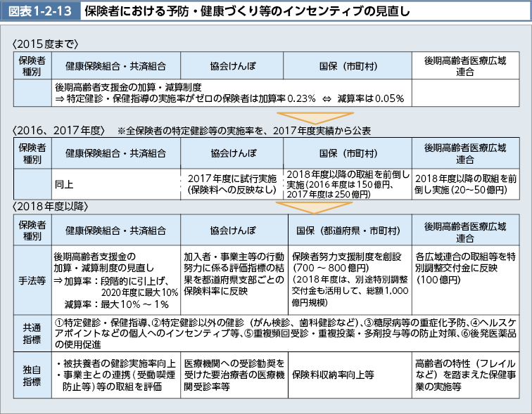Select the 医療機関への受診勧奨 cell

234,374
